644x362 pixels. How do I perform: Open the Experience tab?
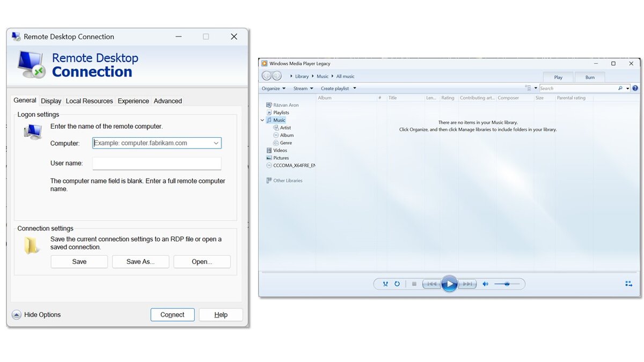pos(133,101)
